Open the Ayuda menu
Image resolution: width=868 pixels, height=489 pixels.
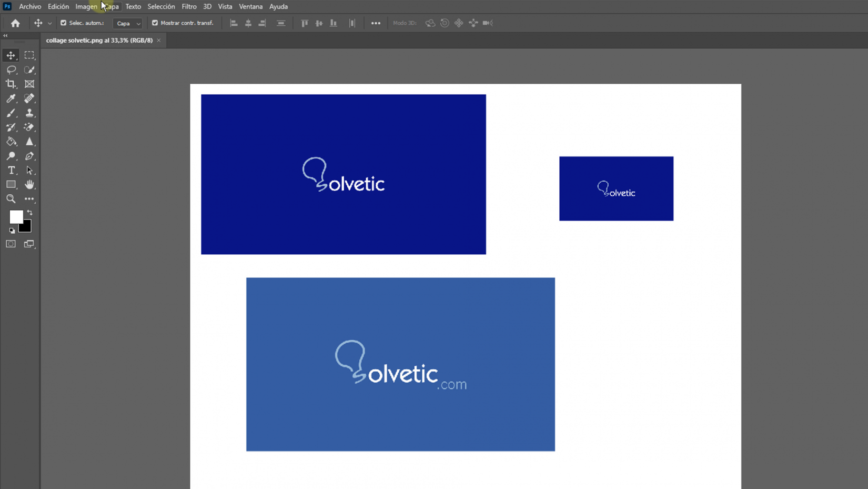pos(278,7)
